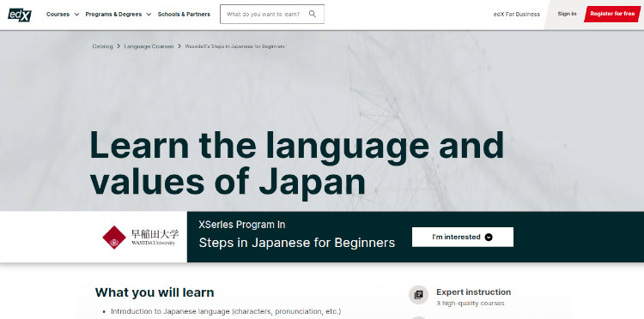Open Schools & Partners
The image size is (644, 319).
tap(184, 15)
